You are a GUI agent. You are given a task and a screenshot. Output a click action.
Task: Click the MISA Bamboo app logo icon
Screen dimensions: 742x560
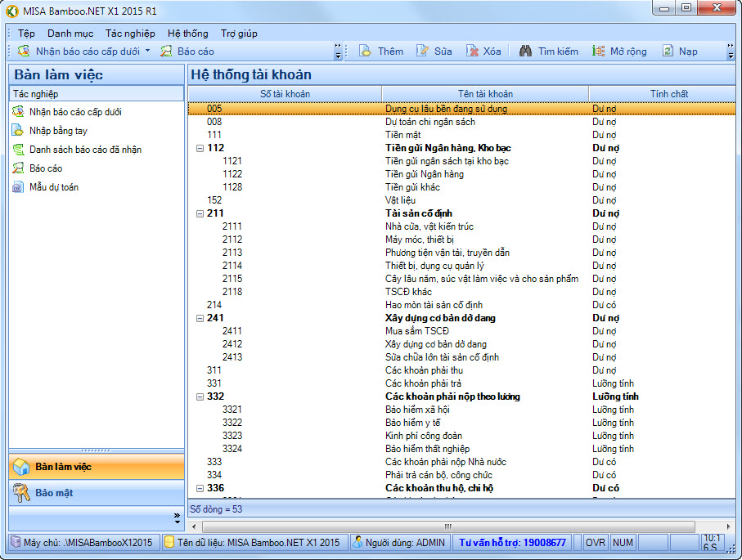(x=12, y=11)
